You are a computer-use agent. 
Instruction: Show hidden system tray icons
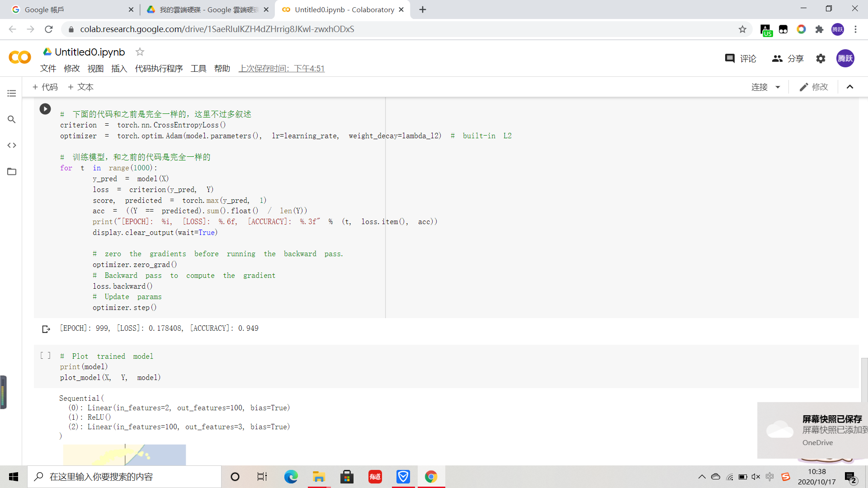pos(702,477)
